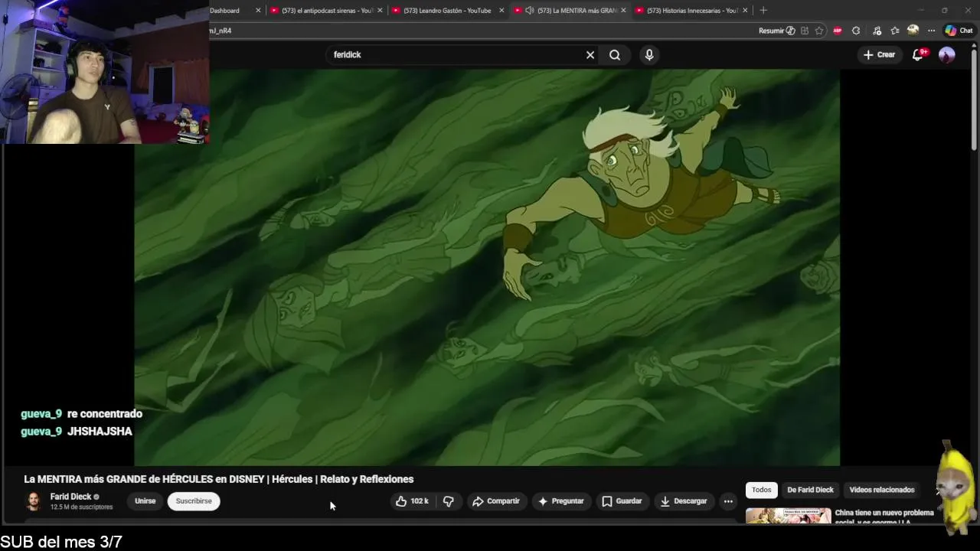980x551 pixels.
Task: Click the Compartir share button
Action: [496, 501]
